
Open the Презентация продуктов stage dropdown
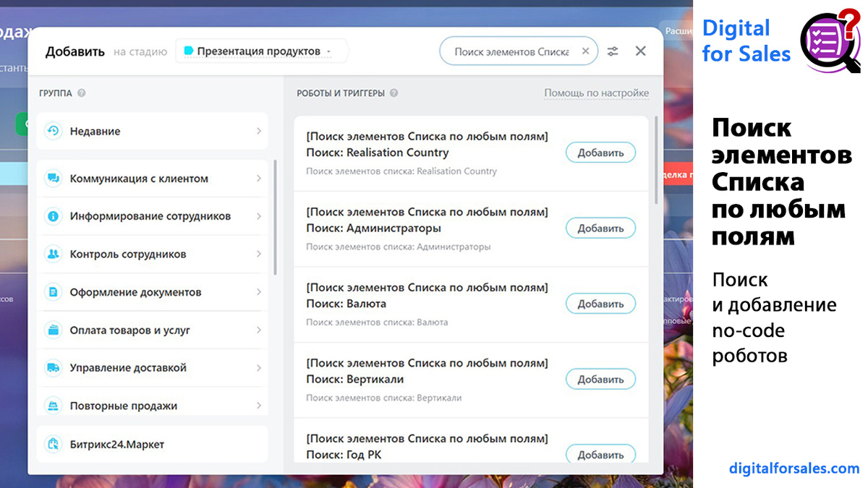pyautogui.click(x=260, y=51)
